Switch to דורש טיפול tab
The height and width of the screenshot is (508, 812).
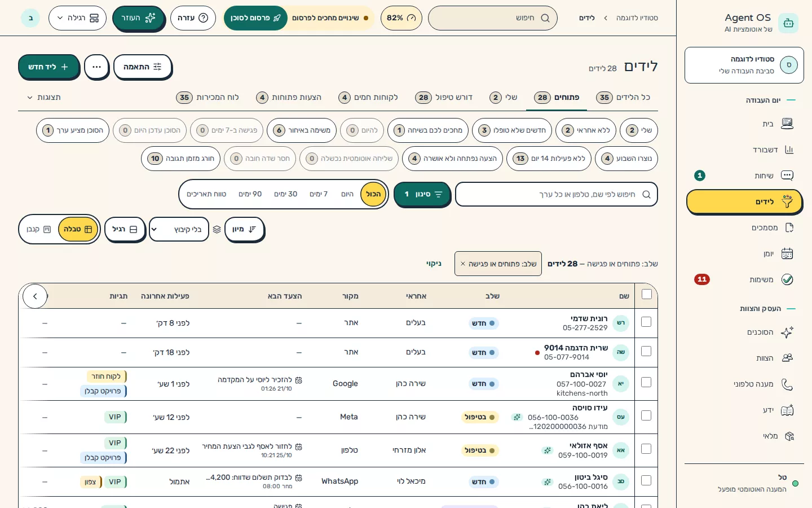pos(444,97)
